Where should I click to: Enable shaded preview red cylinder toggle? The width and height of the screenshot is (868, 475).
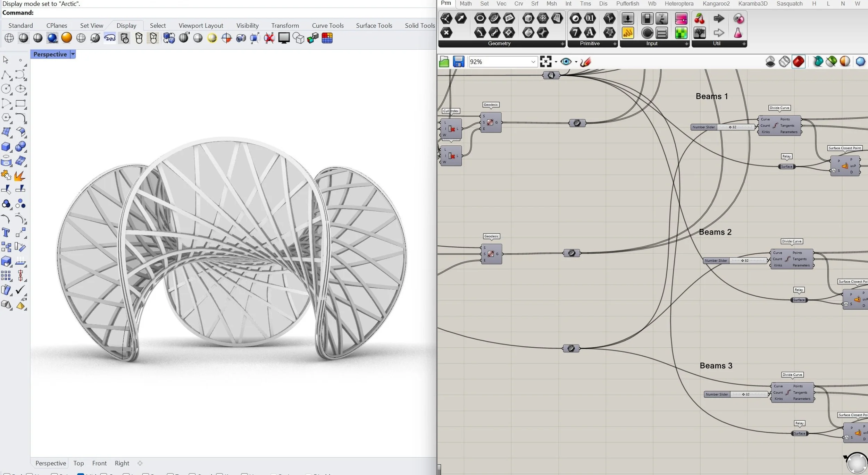799,62
